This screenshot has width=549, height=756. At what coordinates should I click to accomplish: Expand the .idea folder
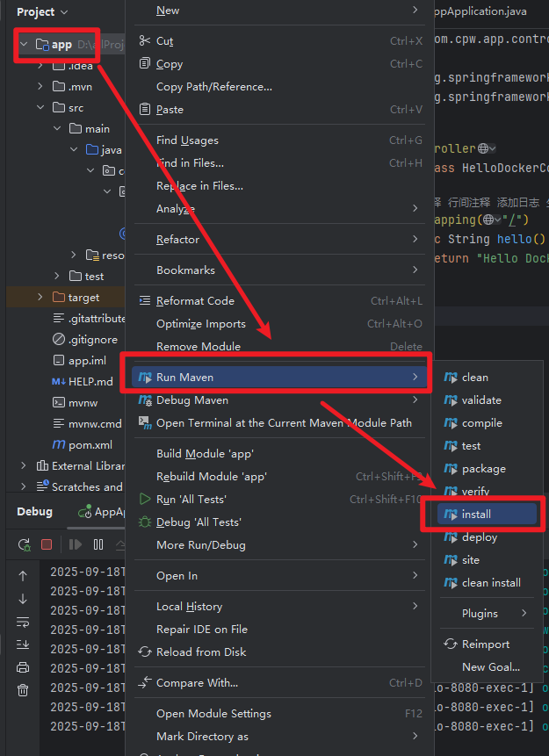[40, 66]
